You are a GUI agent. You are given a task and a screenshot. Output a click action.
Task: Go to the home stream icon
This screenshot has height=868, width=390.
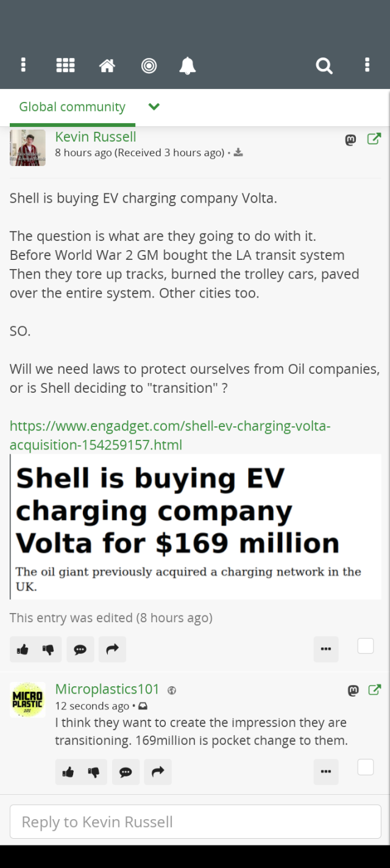(x=107, y=65)
